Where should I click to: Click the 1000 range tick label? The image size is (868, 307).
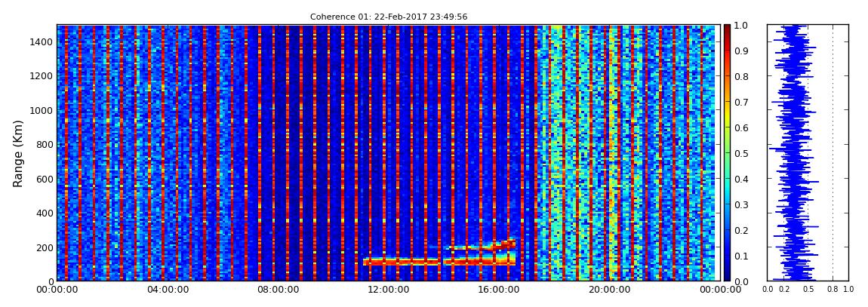click(x=41, y=110)
